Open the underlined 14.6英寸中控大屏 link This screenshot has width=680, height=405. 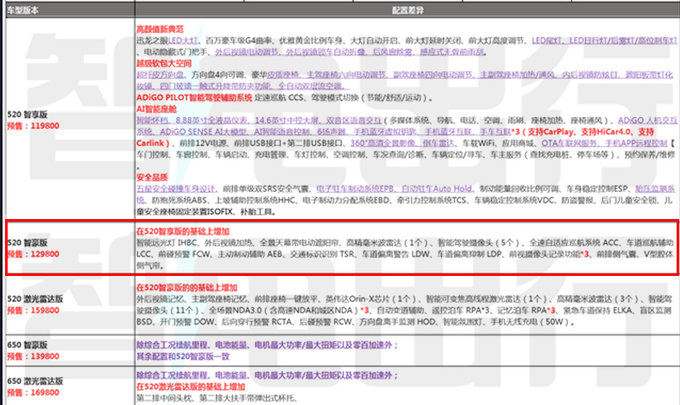click(287, 120)
